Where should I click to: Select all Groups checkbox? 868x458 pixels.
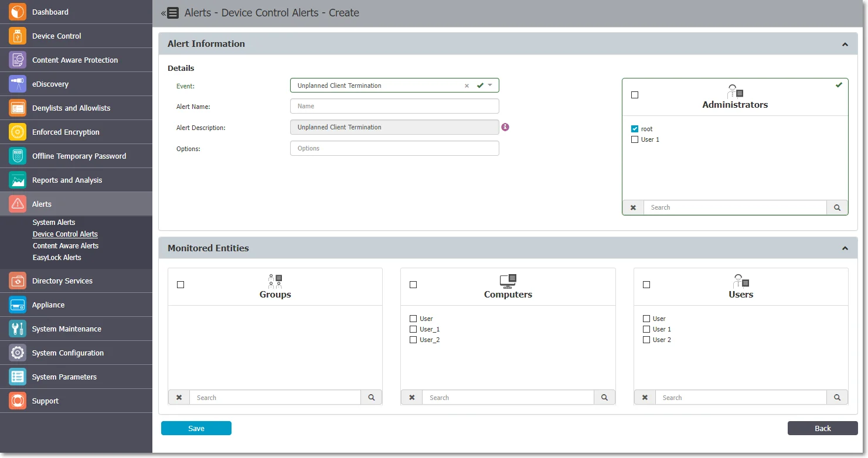181,285
